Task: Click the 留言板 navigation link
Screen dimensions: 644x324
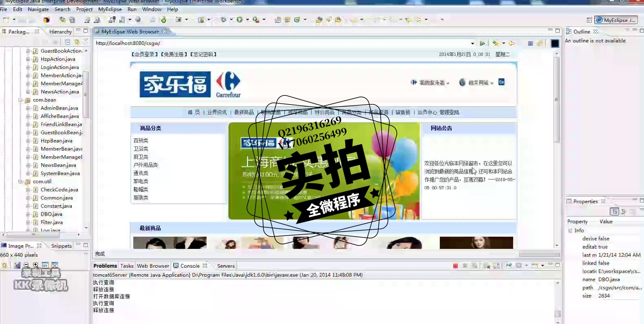Action: [403, 112]
